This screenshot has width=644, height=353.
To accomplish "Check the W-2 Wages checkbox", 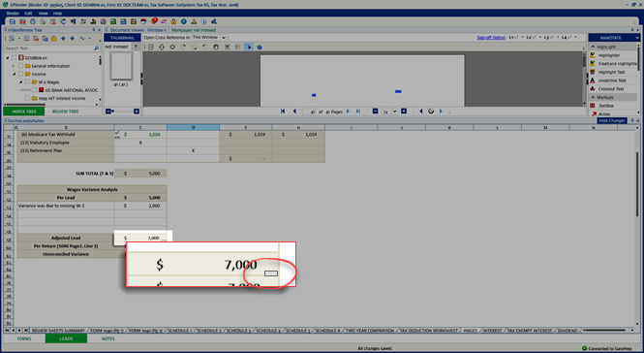I will coord(27,81).
